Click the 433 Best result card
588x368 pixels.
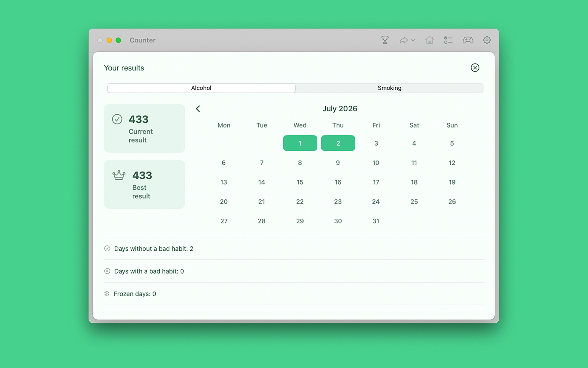(144, 184)
